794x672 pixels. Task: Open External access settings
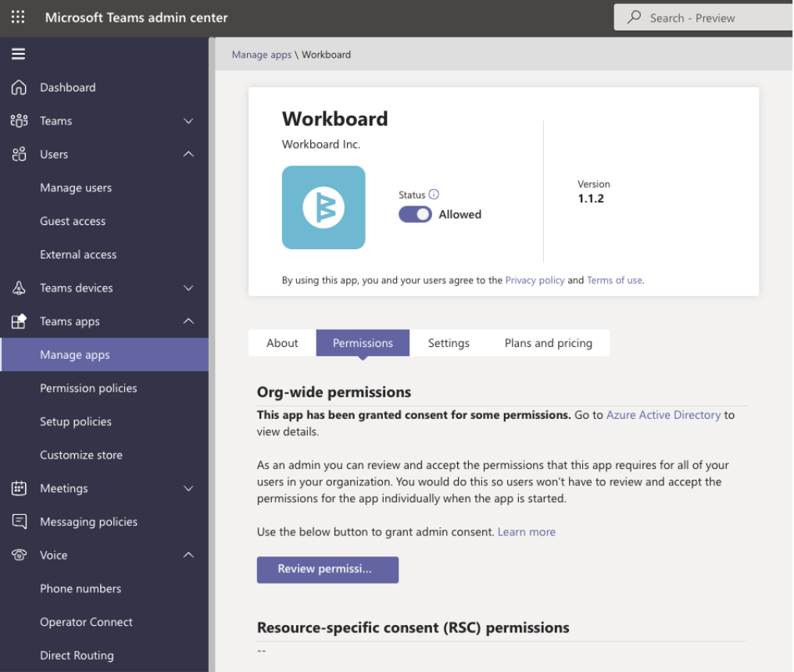point(78,254)
